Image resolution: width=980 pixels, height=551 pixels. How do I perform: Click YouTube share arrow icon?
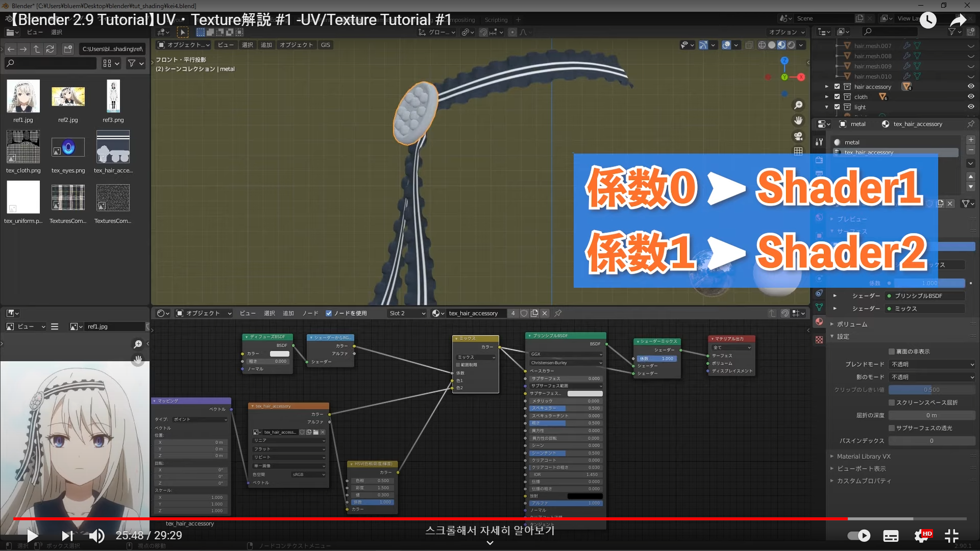[958, 20]
